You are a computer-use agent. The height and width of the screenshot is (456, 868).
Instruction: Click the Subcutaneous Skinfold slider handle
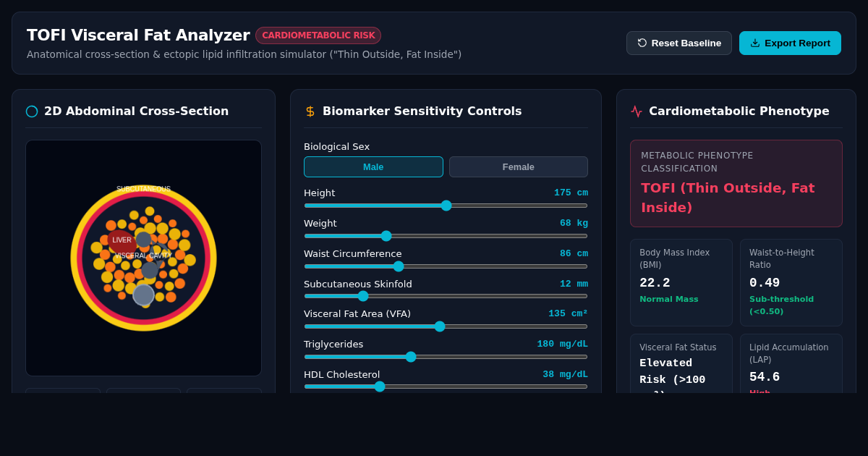coord(363,296)
